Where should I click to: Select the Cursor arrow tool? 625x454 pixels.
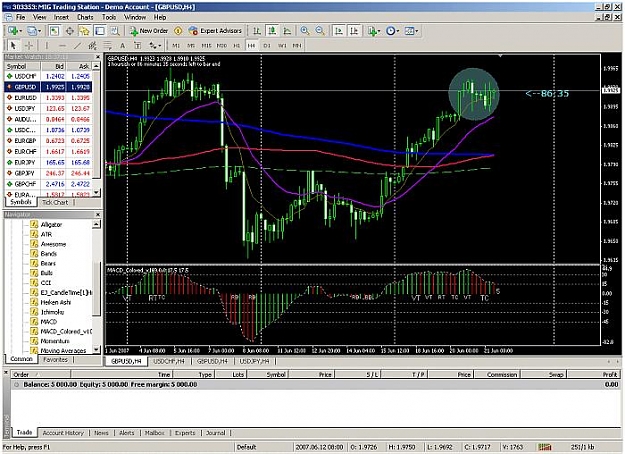[x=13, y=45]
